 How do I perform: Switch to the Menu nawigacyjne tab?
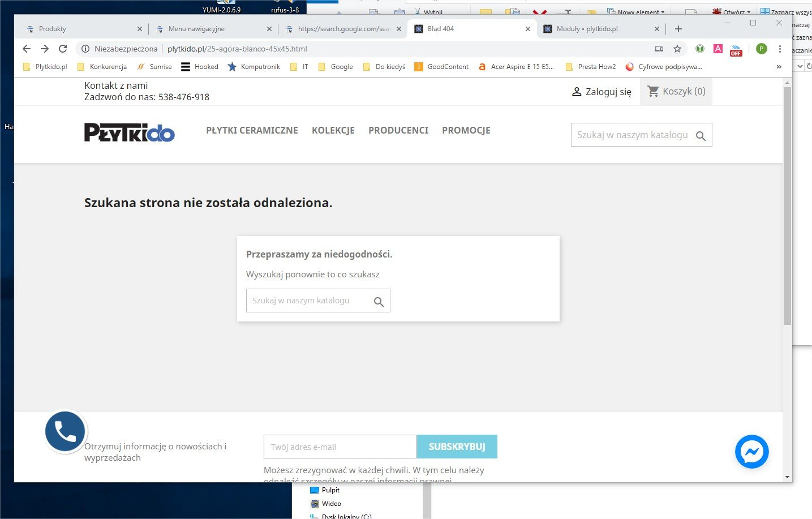pos(213,29)
